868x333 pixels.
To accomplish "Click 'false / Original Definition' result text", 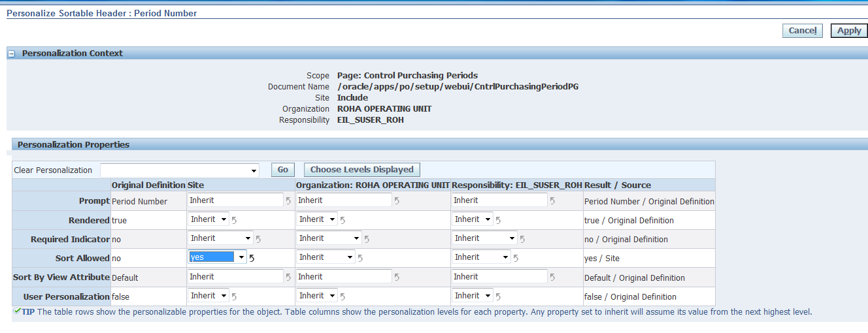I will pos(630,297).
